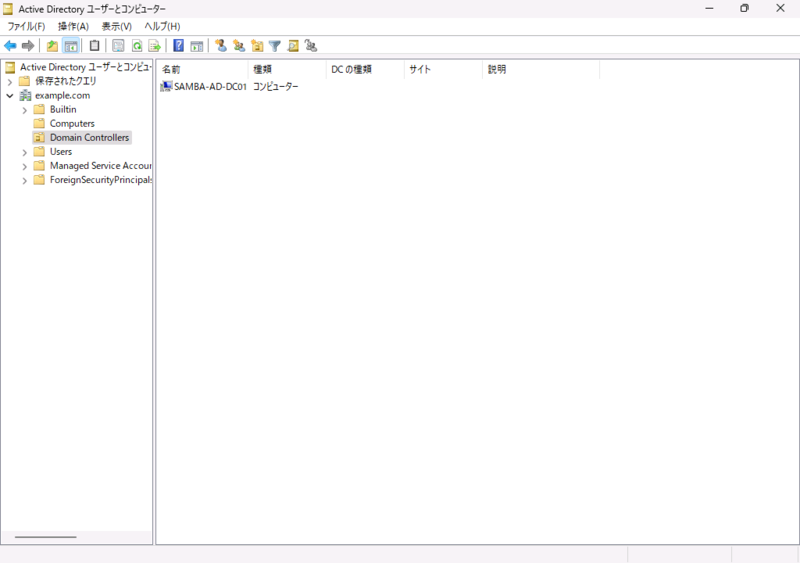Image resolution: width=800 pixels, height=563 pixels.
Task: Expand the Users container node
Action: click(24, 152)
